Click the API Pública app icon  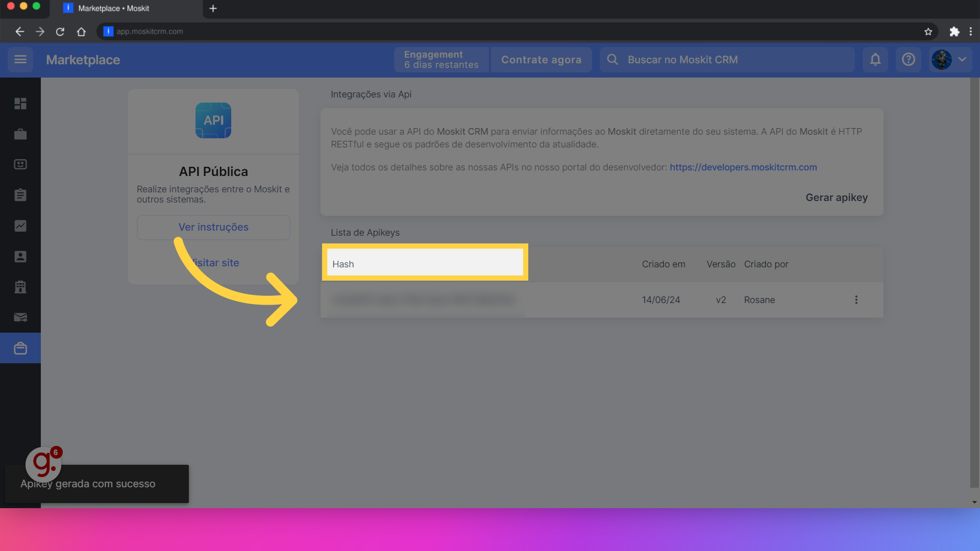(213, 120)
